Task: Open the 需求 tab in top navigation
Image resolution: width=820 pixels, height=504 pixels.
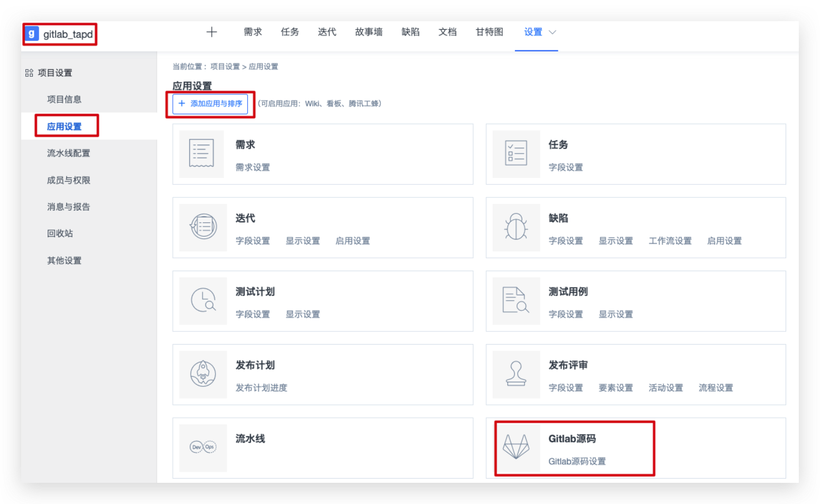Action: click(x=253, y=32)
